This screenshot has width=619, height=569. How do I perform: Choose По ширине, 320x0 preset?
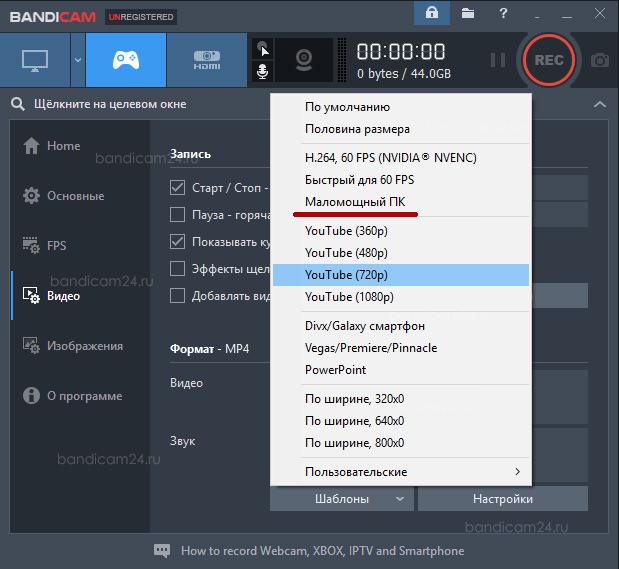(x=401, y=399)
